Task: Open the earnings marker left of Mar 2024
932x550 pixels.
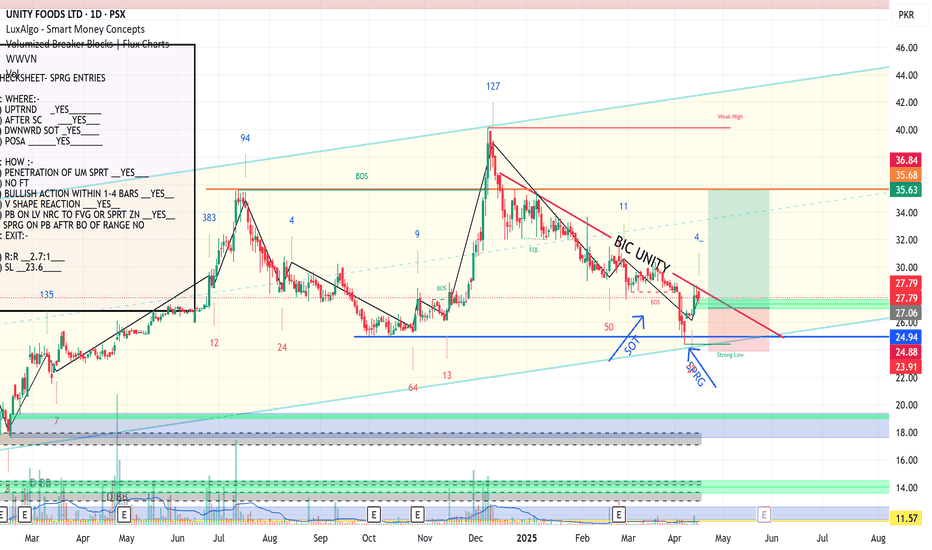Action: pos(24,514)
